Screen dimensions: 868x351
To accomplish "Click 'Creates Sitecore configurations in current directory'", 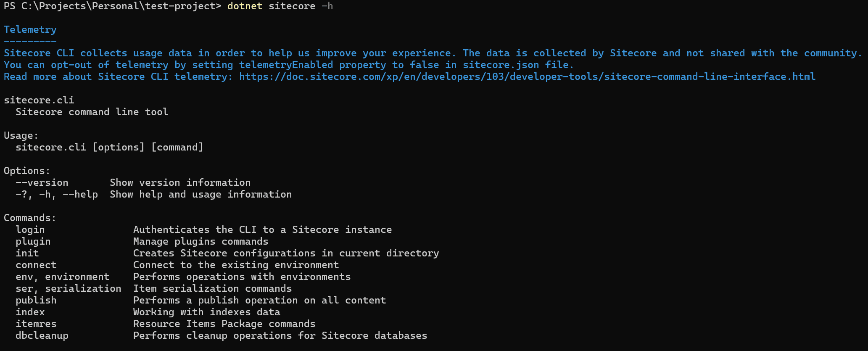I will tap(286, 253).
